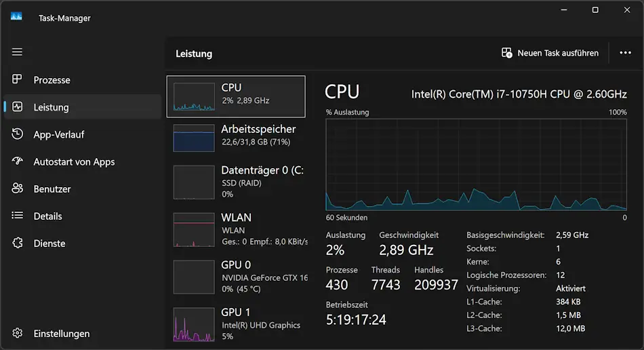The height and width of the screenshot is (350, 644).
Task: Select GPU 1 Intel UHD Graphics entry
Action: pos(236,324)
